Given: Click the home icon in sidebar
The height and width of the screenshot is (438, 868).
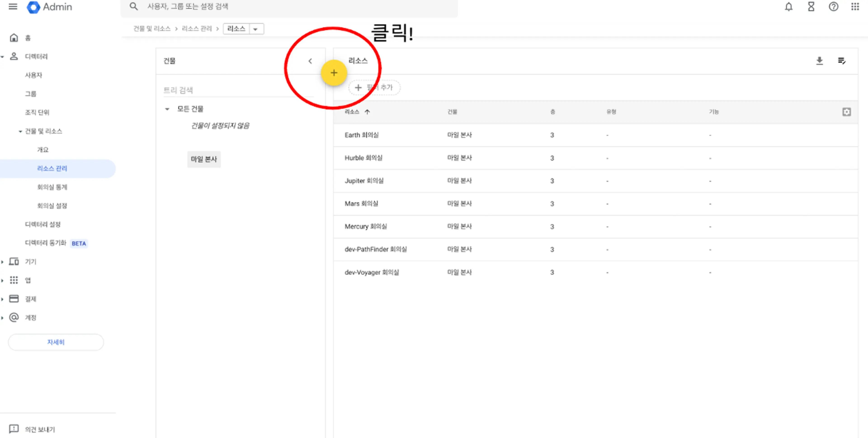Looking at the screenshot, I should point(14,38).
